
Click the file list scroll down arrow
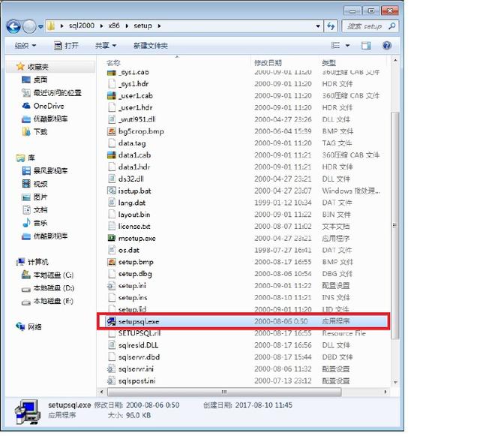tap(395, 382)
